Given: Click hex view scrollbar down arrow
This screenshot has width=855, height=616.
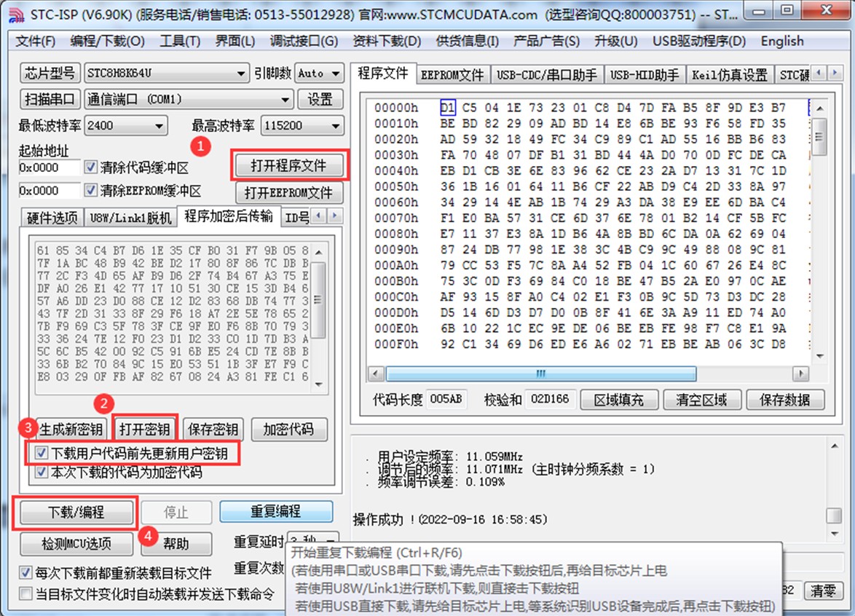Looking at the screenshot, I should click(x=819, y=357).
